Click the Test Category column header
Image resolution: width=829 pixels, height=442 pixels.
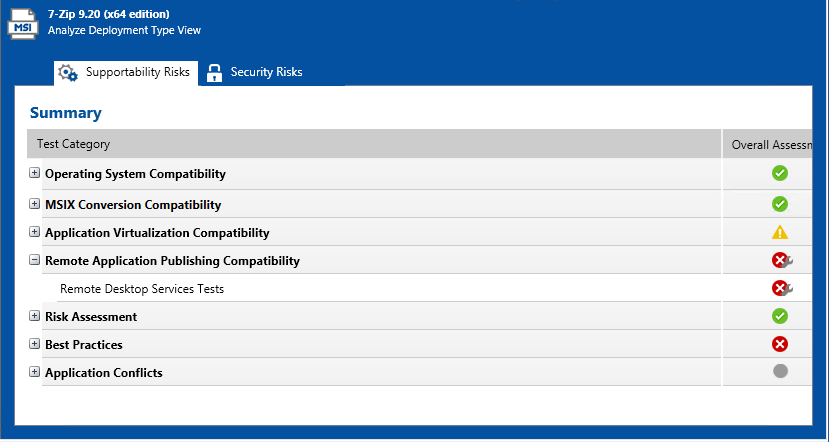(74, 144)
